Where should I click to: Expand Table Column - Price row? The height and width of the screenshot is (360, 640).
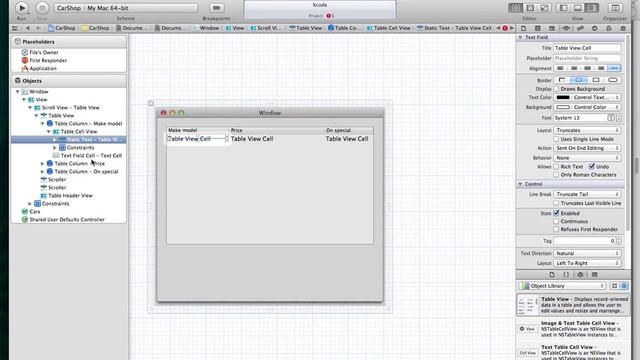click(x=42, y=164)
